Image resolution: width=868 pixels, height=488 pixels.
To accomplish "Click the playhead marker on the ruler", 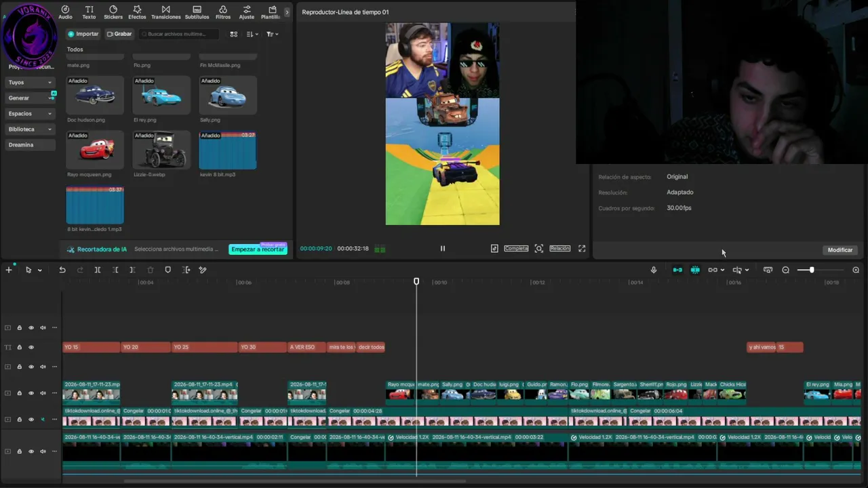I will pos(416,281).
